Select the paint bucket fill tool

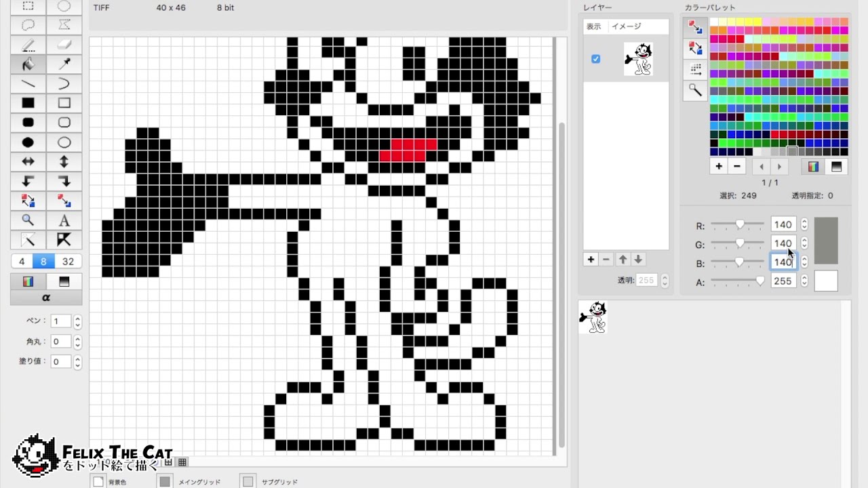[28, 64]
